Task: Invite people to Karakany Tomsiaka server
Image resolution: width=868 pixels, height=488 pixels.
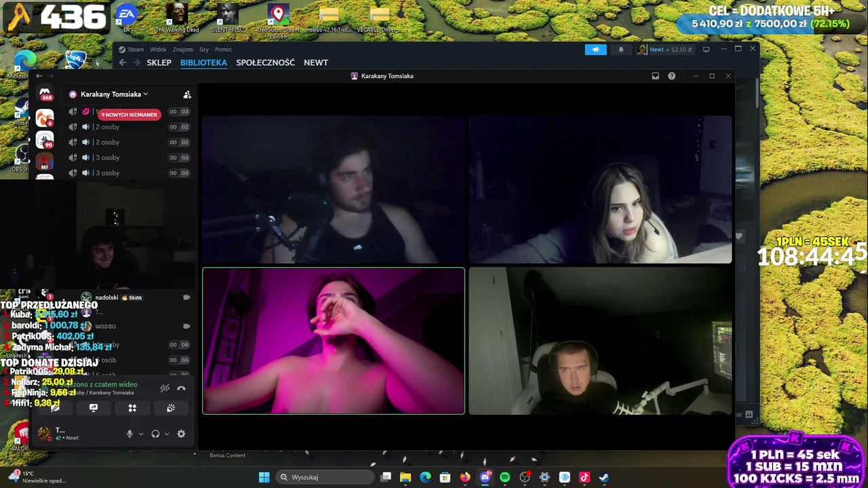Action: tap(187, 95)
